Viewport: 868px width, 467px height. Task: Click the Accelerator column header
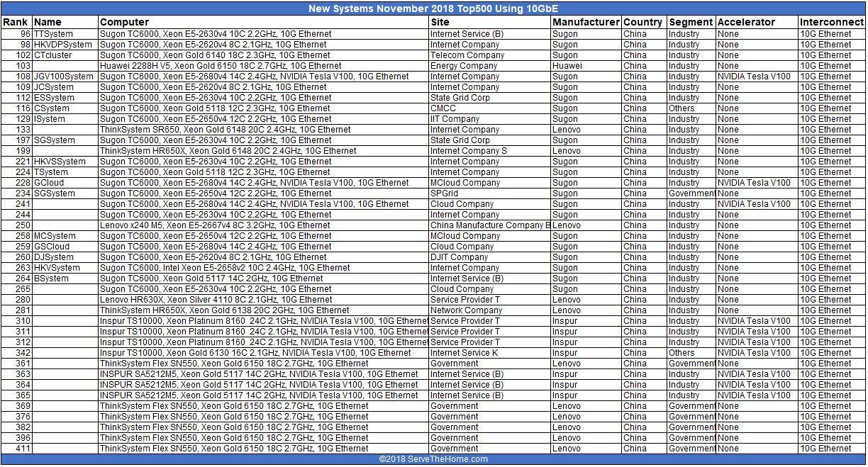[757, 22]
